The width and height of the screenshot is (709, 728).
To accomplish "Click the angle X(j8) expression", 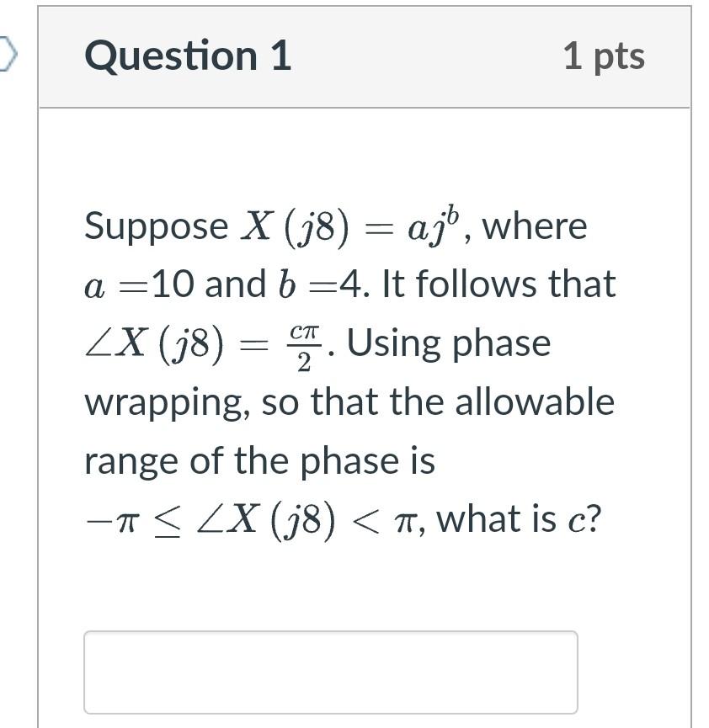I will coord(154,344).
